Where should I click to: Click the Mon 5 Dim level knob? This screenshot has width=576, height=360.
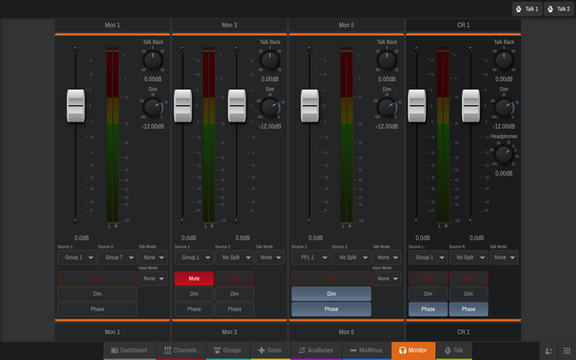[387, 107]
